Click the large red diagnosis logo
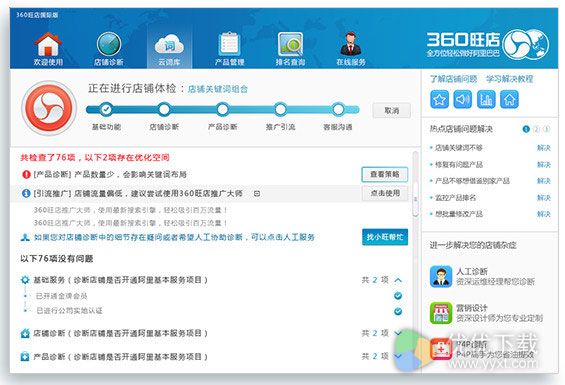 point(49,108)
